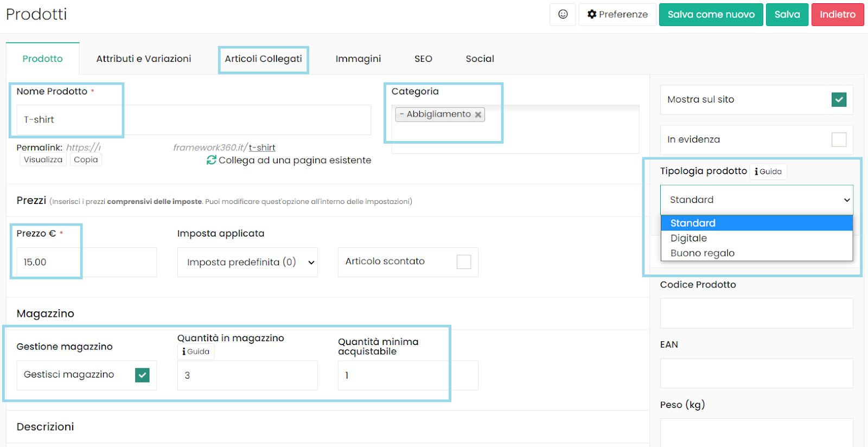
Task: Open the Articoli Collegati tab
Action: 263,59
